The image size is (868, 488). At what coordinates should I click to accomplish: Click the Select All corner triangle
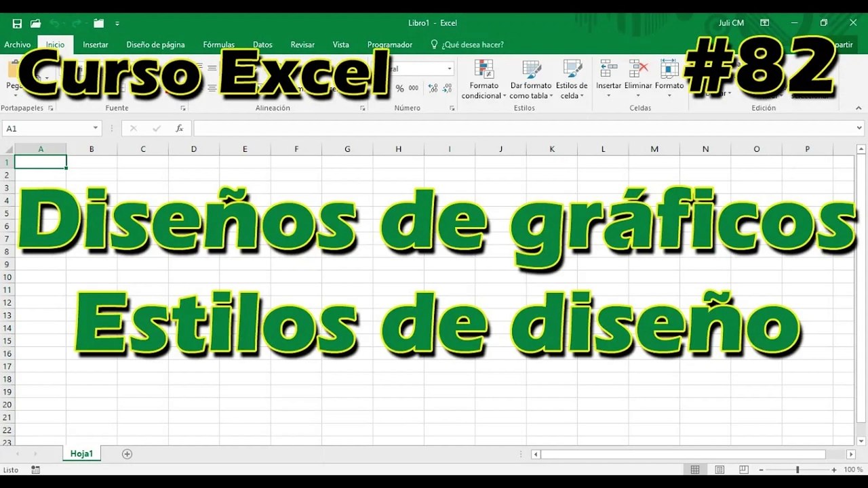[x=7, y=149]
